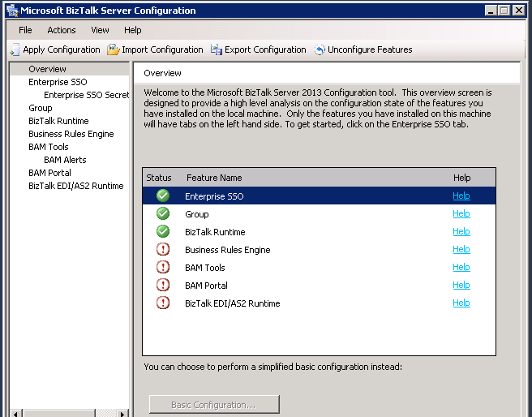
Task: Click the green check status icon for Group
Action: click(x=163, y=214)
